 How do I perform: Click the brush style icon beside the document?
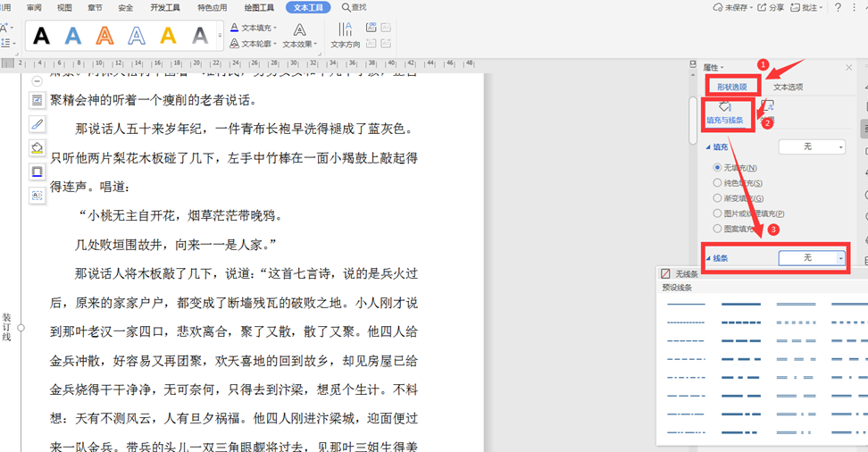click(38, 124)
